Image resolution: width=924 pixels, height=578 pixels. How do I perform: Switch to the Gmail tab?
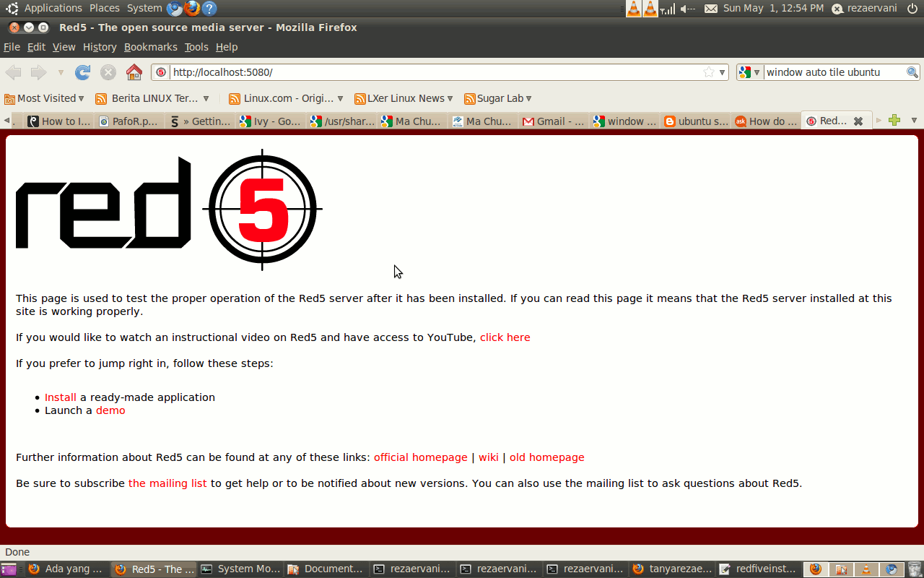click(x=554, y=121)
